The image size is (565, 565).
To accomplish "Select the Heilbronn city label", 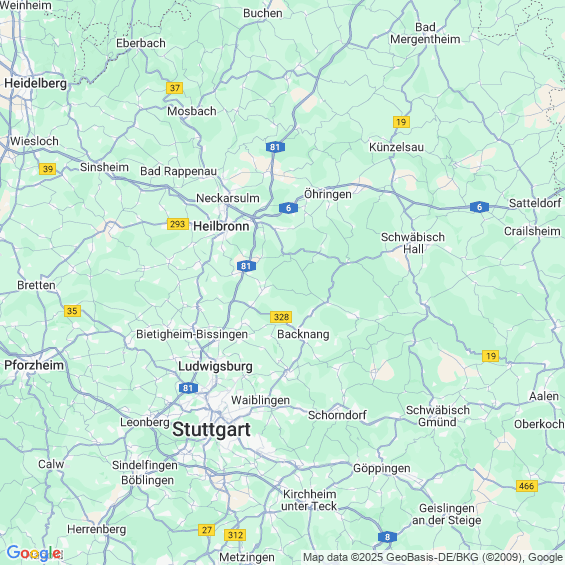I will tap(221, 226).
